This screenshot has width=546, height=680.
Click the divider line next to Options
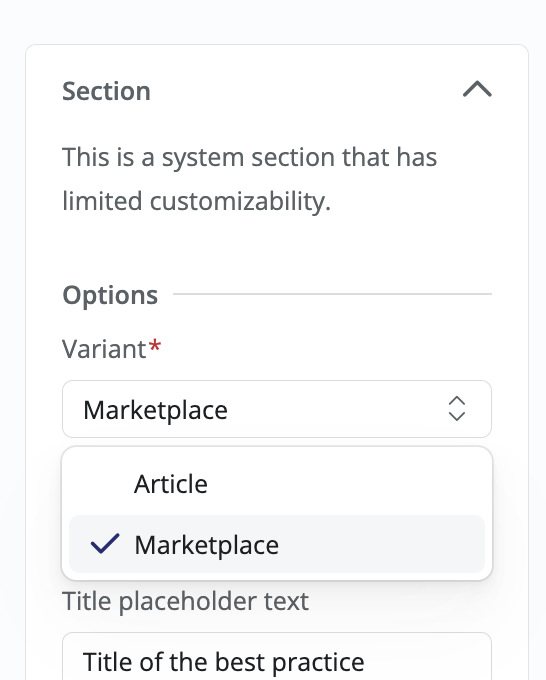coord(332,294)
